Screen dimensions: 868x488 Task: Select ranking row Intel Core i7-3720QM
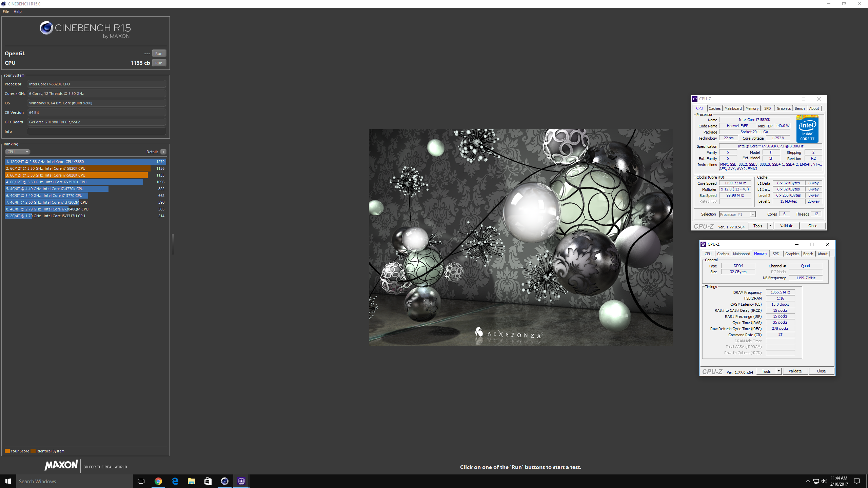pyautogui.click(x=85, y=202)
